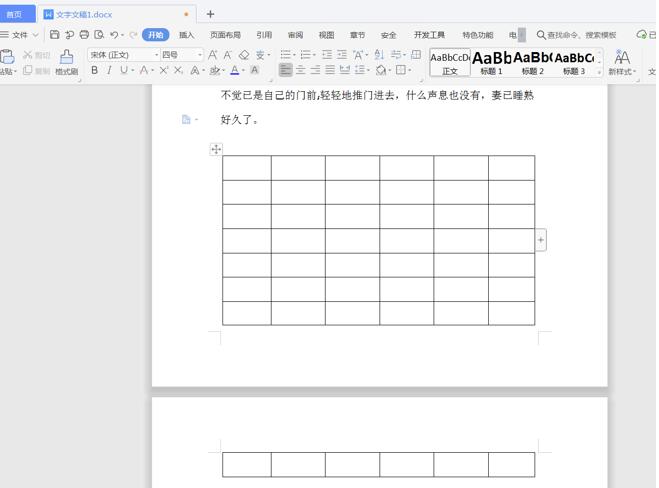Click the decrease indent icon
This screenshot has width=659, height=488.
point(327,55)
